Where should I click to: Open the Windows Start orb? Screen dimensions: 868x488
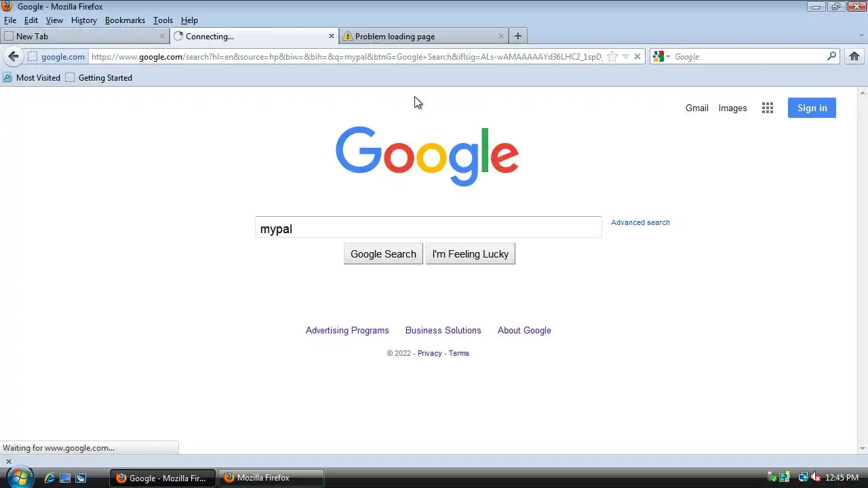(x=20, y=477)
